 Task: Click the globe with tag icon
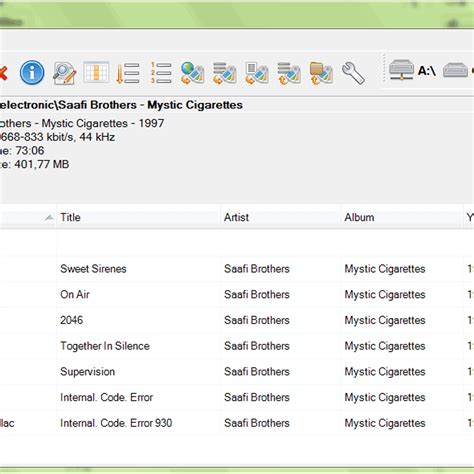tap(192, 73)
